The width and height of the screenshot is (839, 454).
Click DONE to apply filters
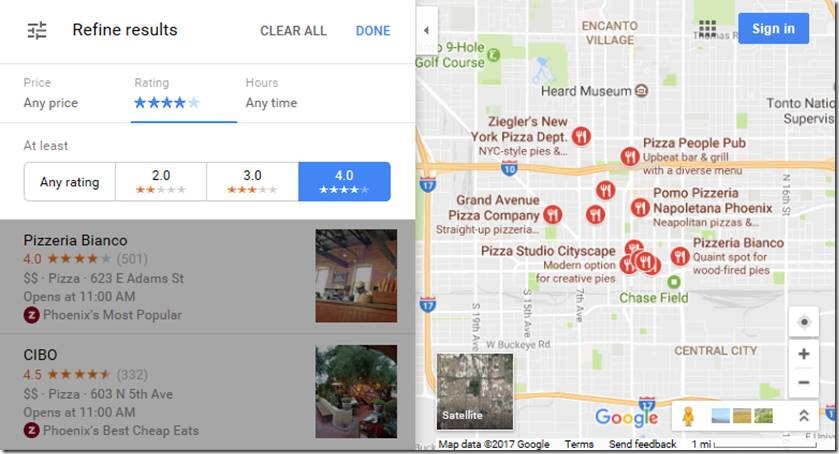pyautogui.click(x=373, y=31)
